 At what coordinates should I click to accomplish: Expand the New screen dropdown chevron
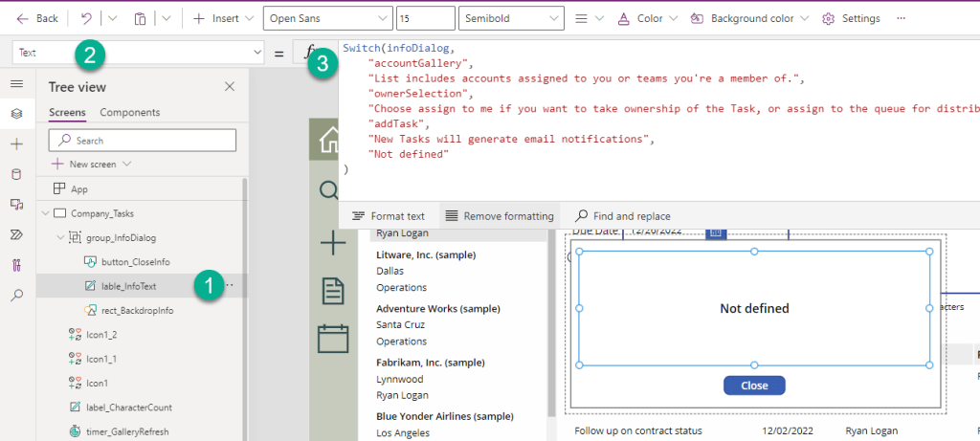tap(127, 165)
